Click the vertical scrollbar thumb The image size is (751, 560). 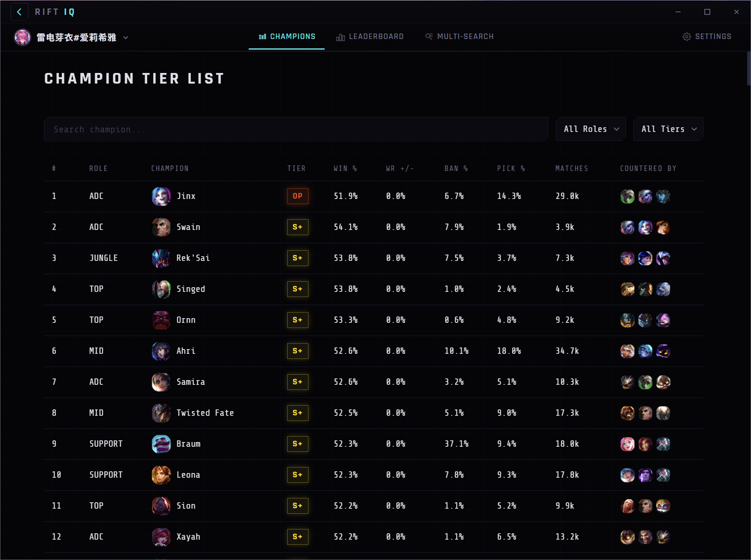(x=748, y=69)
